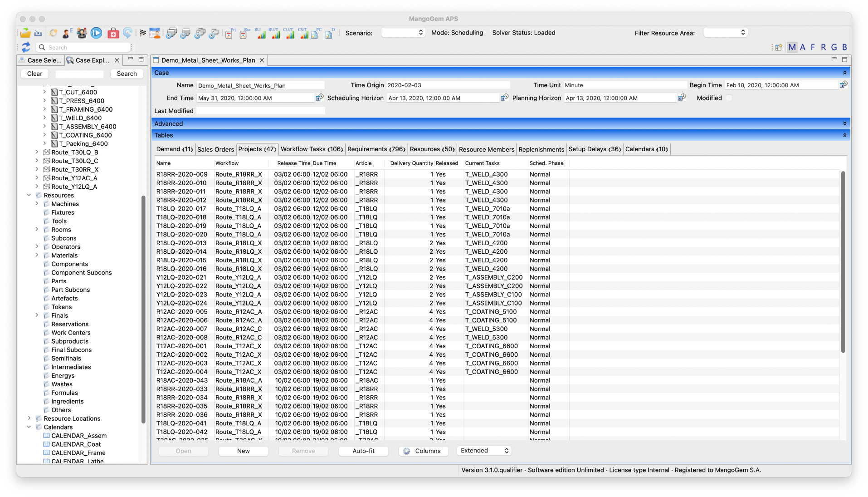Tick the Modified checkbox
Viewport: 868px width, 497px height.
click(729, 98)
